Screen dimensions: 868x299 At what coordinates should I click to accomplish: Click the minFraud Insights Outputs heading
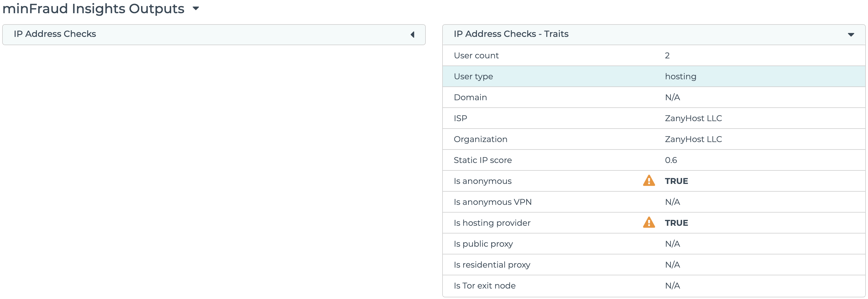[x=93, y=9]
